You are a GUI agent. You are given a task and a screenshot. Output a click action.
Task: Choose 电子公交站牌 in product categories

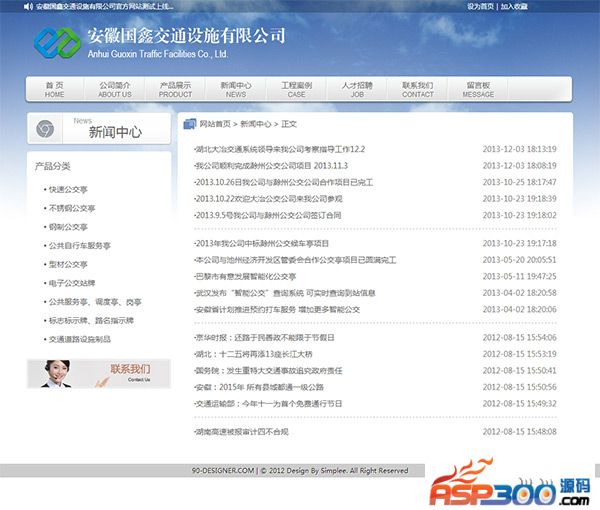pos(72,283)
